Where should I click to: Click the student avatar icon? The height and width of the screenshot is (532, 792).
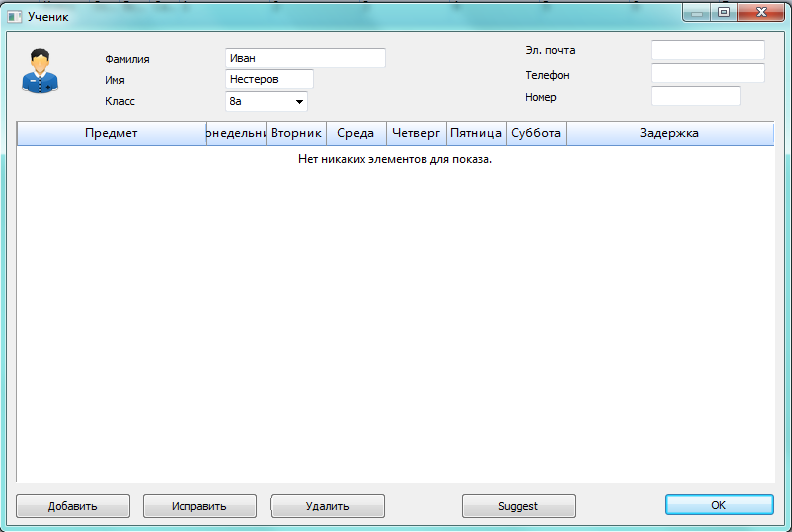tap(40, 72)
